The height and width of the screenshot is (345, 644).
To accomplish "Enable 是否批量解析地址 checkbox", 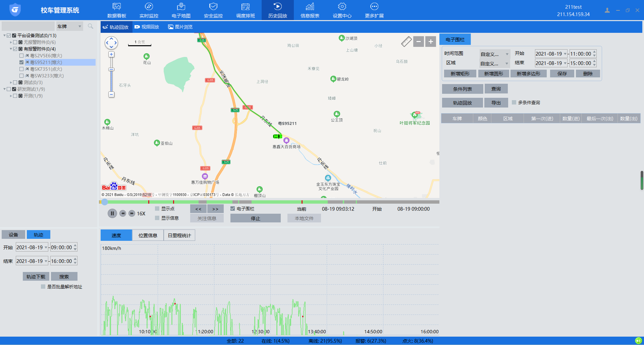I will tap(43, 287).
